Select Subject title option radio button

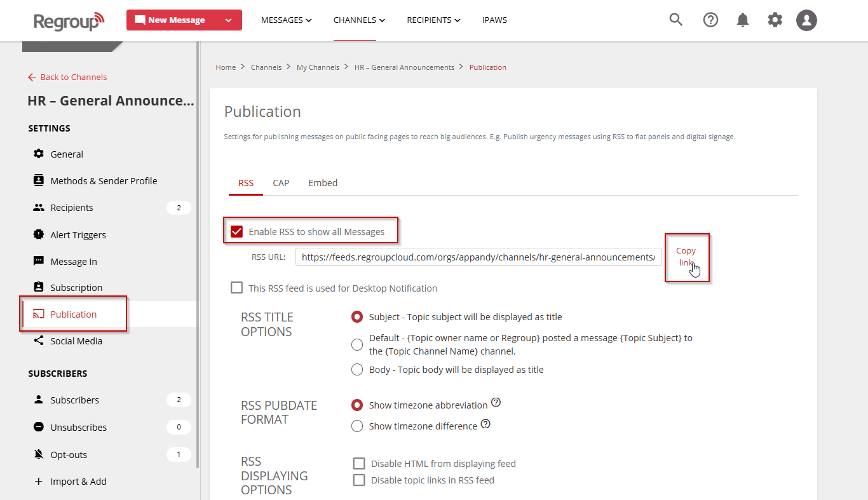coord(358,316)
